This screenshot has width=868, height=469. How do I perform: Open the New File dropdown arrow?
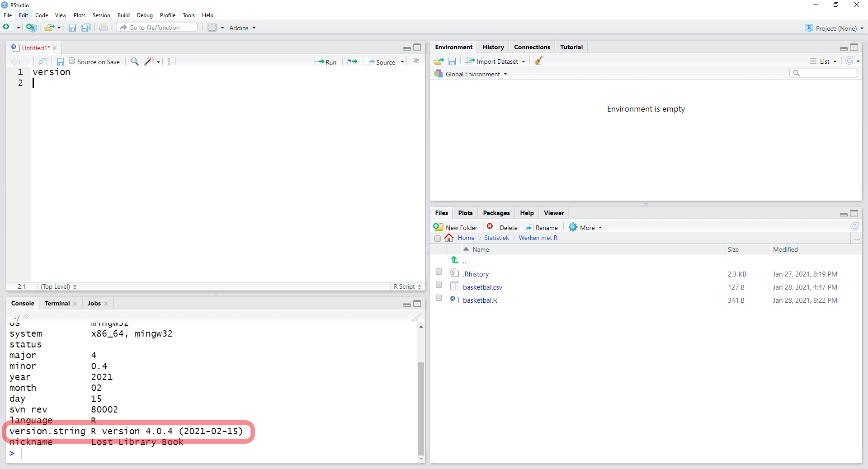pyautogui.click(x=18, y=28)
